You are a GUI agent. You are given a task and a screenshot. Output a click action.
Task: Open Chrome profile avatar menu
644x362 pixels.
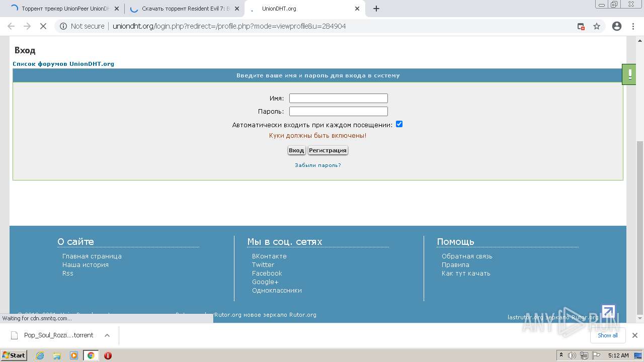click(617, 26)
